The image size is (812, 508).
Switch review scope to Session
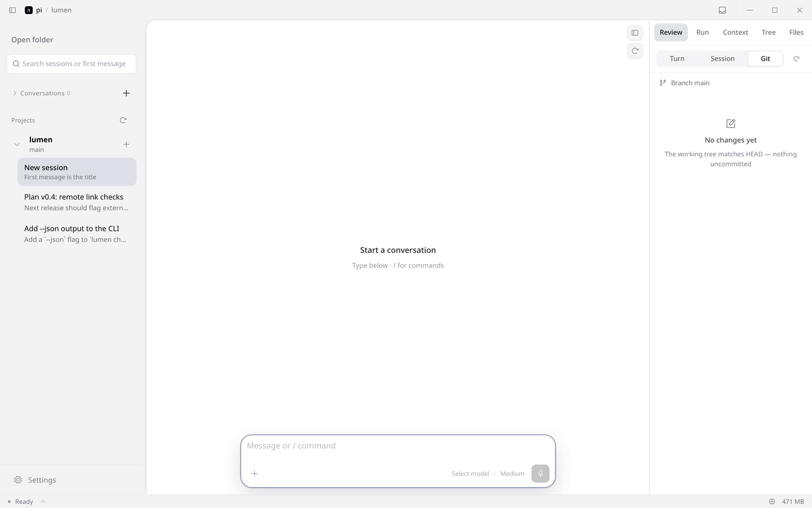722,59
